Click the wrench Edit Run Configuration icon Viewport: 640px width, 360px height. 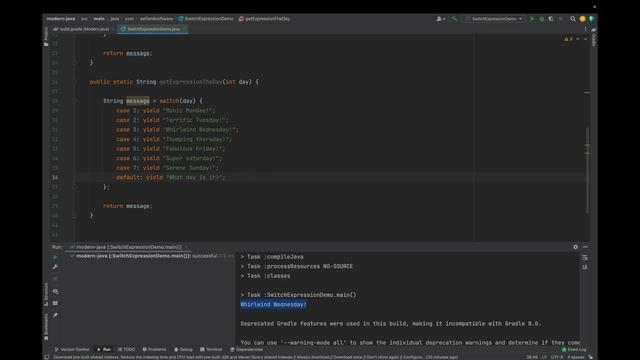pos(55,267)
